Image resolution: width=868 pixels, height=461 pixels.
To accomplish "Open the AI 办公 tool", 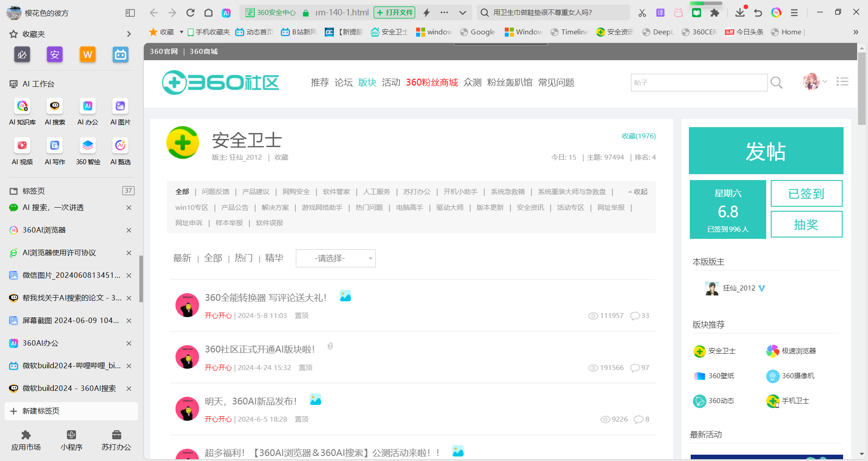I will click(88, 112).
